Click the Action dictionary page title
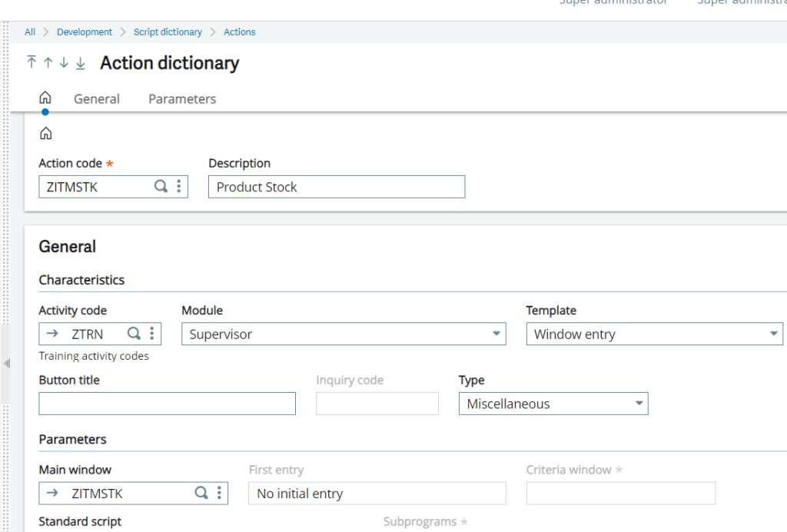The height and width of the screenshot is (532, 787). pos(170,63)
